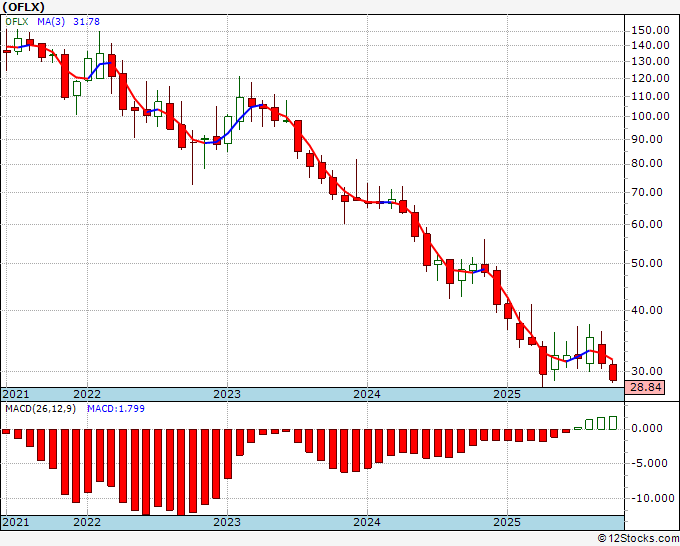The height and width of the screenshot is (546, 680).
Task: Click the MACD(26,12,9) indicator label
Action: click(x=40, y=409)
